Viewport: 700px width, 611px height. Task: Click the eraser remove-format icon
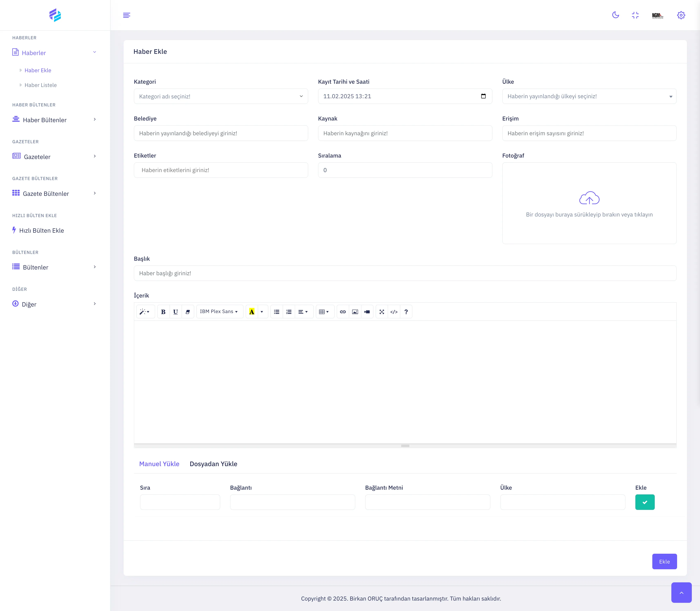pyautogui.click(x=187, y=312)
